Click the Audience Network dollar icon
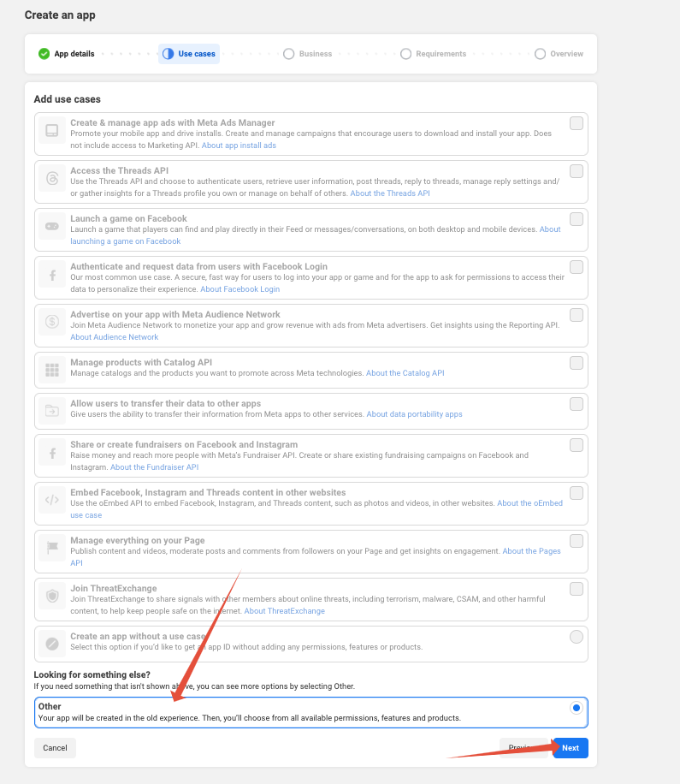Screen dimensions: 680x784 (x=52, y=322)
